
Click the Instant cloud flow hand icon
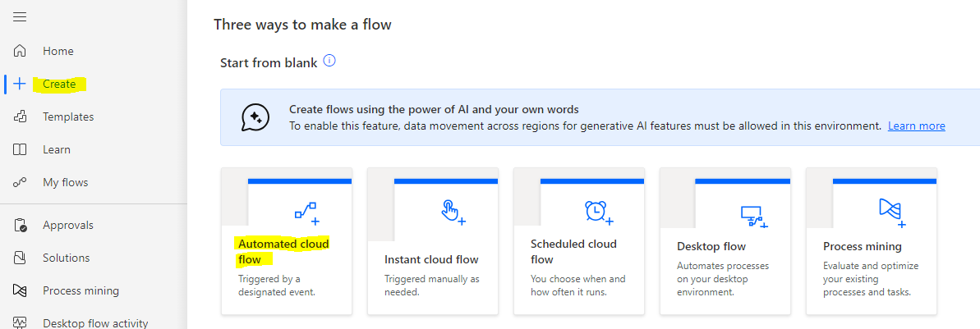(453, 212)
